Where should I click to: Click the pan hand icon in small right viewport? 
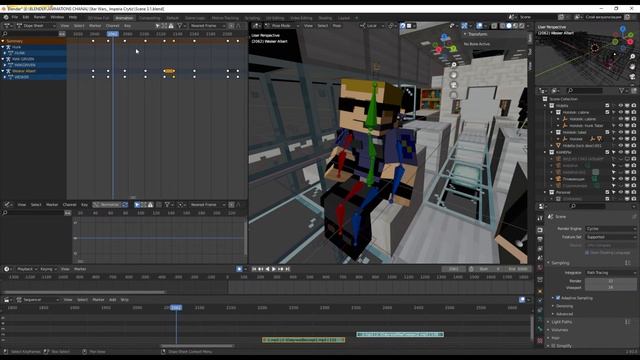[632, 67]
